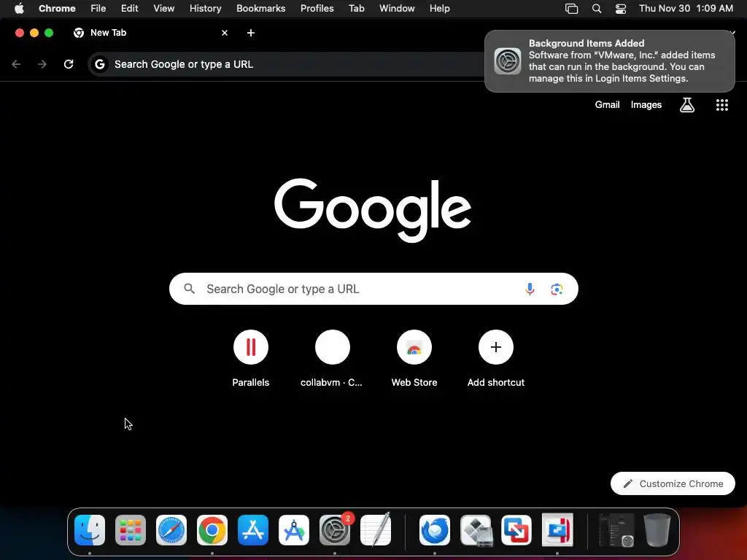Click Customize Chrome button
The image size is (747, 560).
[x=673, y=484]
